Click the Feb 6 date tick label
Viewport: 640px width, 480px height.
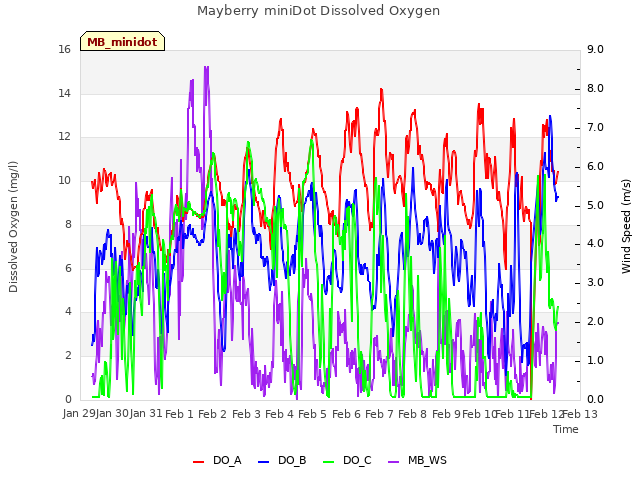pos(346,414)
